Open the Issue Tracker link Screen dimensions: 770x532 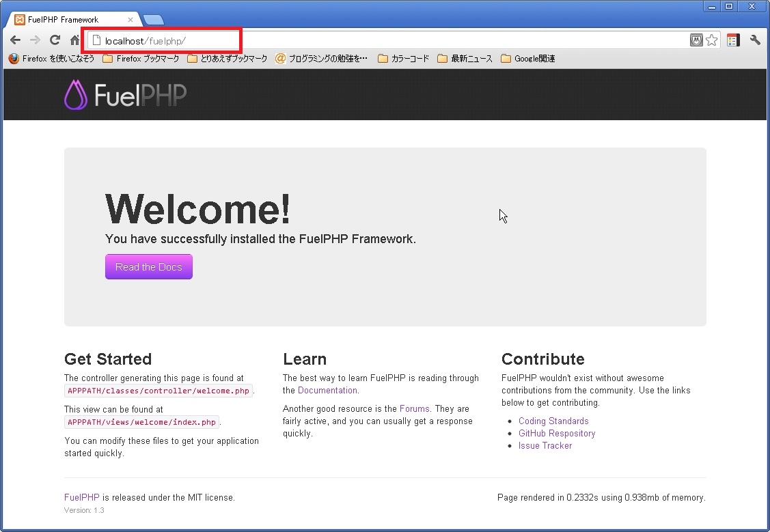(545, 446)
